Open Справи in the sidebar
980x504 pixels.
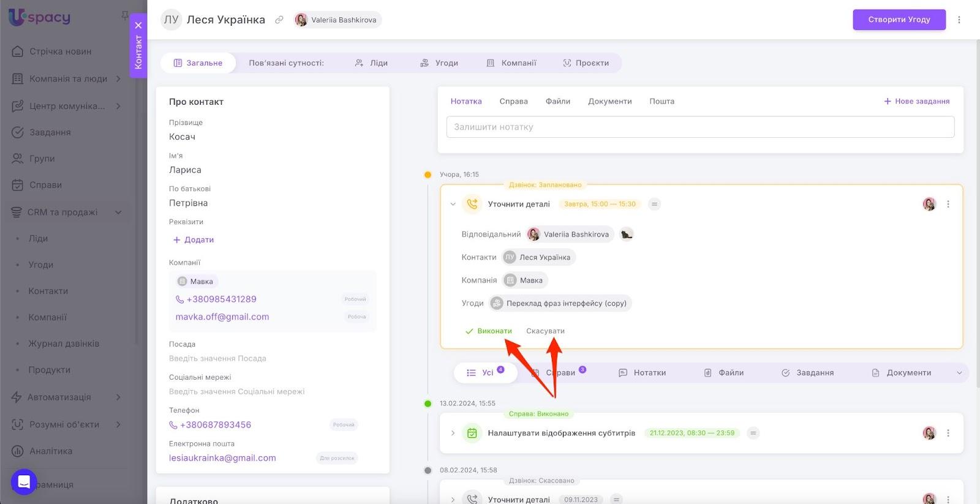[46, 185]
